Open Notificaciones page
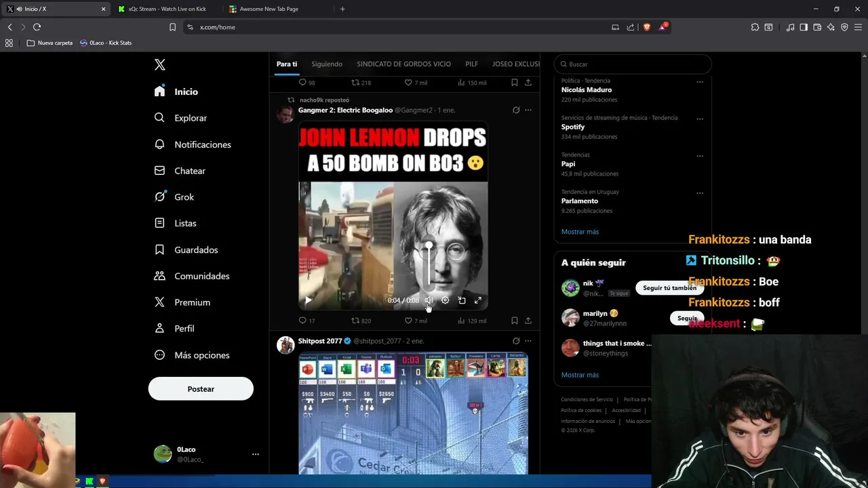This screenshot has height=488, width=868. coord(193,144)
